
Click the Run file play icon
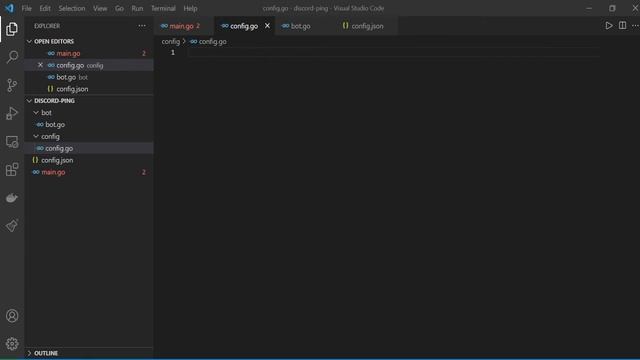609,26
